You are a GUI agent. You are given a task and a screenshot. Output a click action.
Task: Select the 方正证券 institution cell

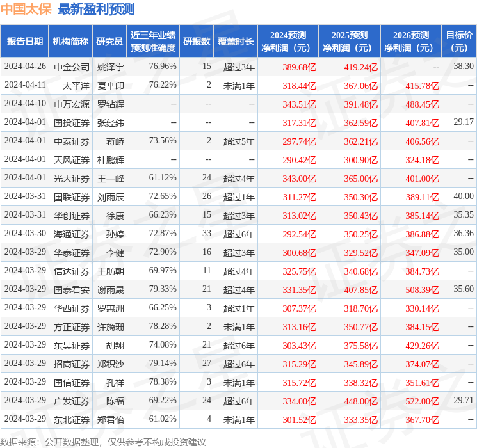[x=72, y=326]
